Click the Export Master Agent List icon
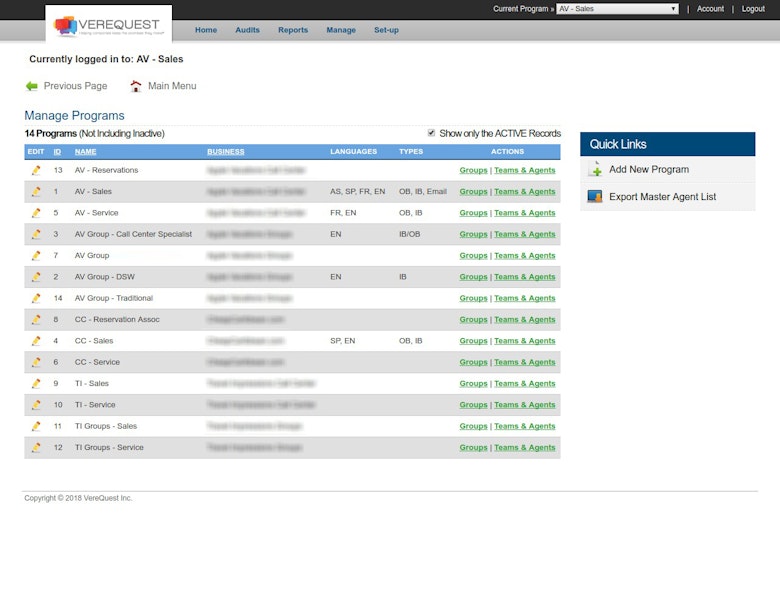Image resolution: width=780 pixels, height=589 pixels. (x=595, y=197)
